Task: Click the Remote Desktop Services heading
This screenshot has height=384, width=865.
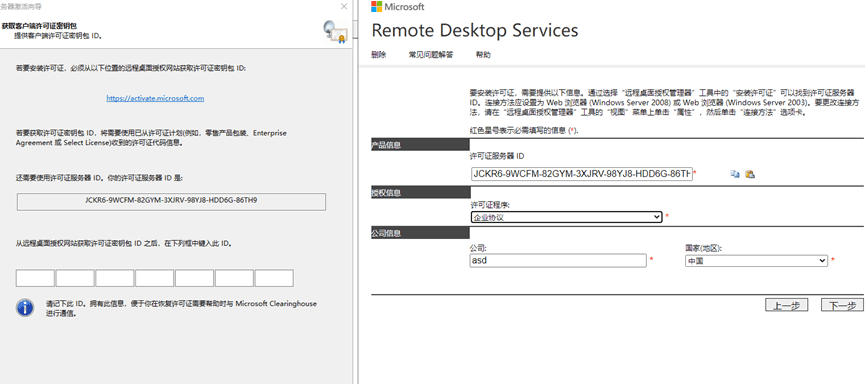Action: 474,30
